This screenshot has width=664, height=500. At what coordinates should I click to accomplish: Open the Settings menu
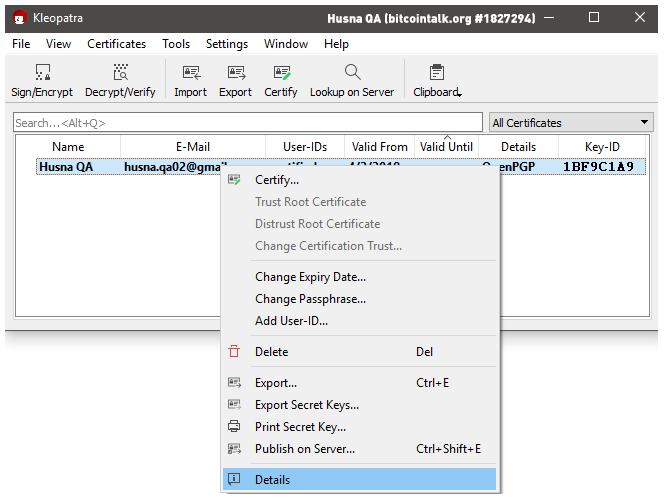(227, 44)
